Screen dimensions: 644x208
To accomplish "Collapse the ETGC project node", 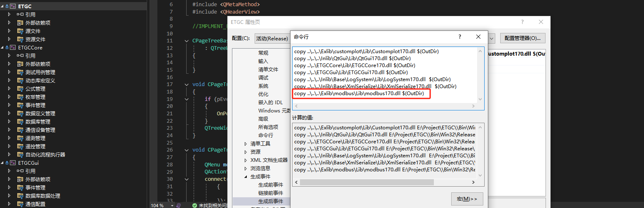I will (2, 6).
